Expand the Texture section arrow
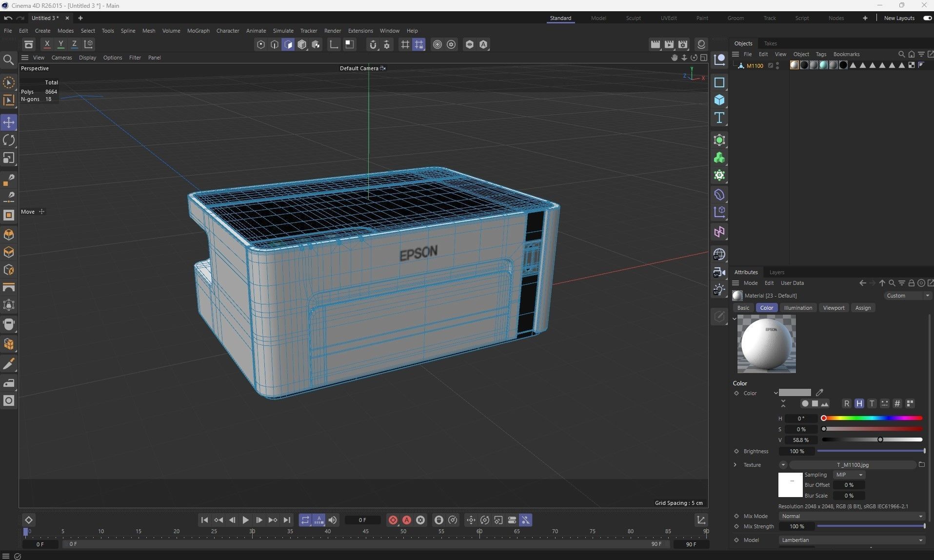 (735, 465)
